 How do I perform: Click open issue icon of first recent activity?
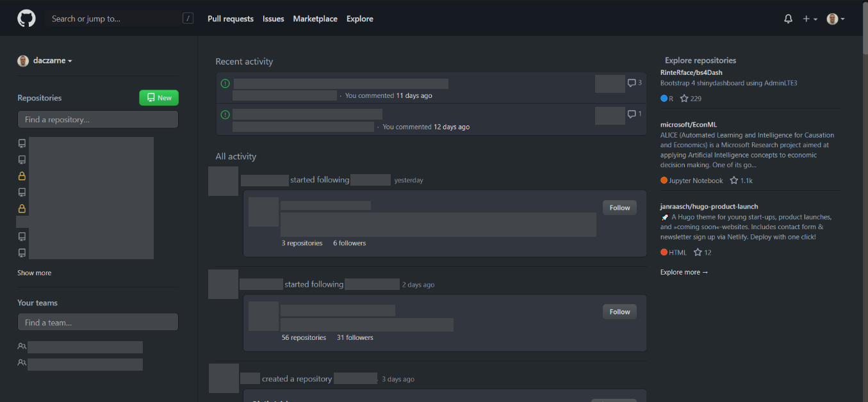coord(225,83)
